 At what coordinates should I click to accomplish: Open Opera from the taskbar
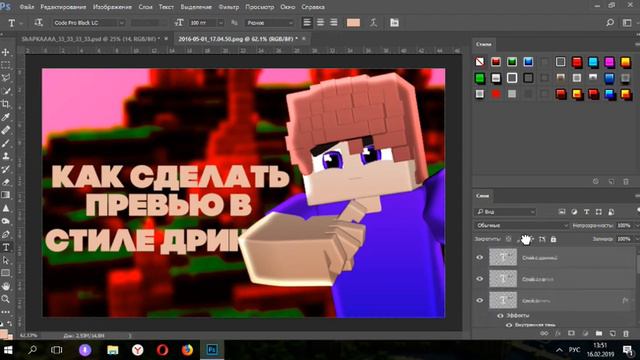tap(162, 350)
